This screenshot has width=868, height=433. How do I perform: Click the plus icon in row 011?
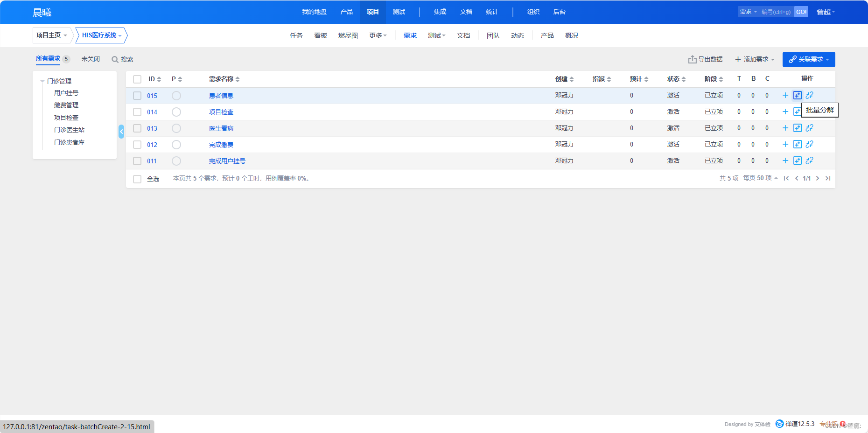click(785, 161)
